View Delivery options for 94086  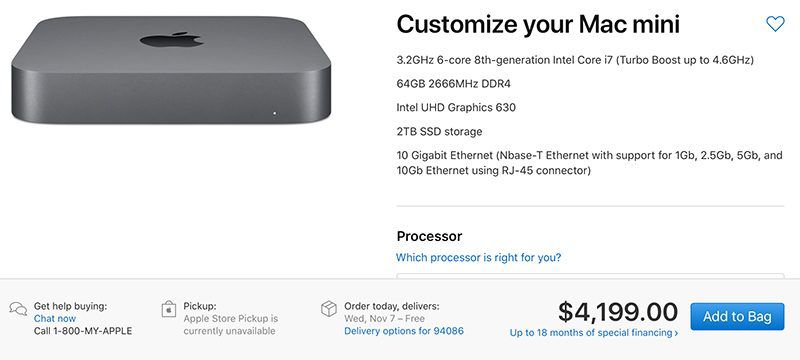[404, 331]
